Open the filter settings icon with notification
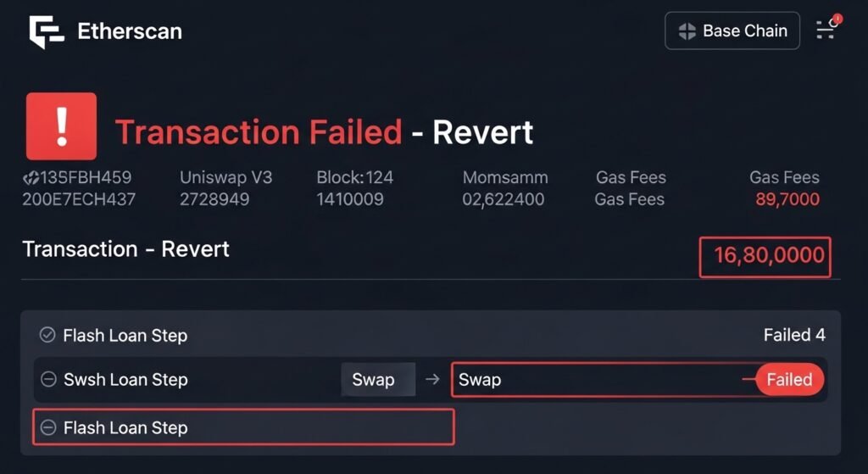The image size is (868, 474). pos(827,29)
